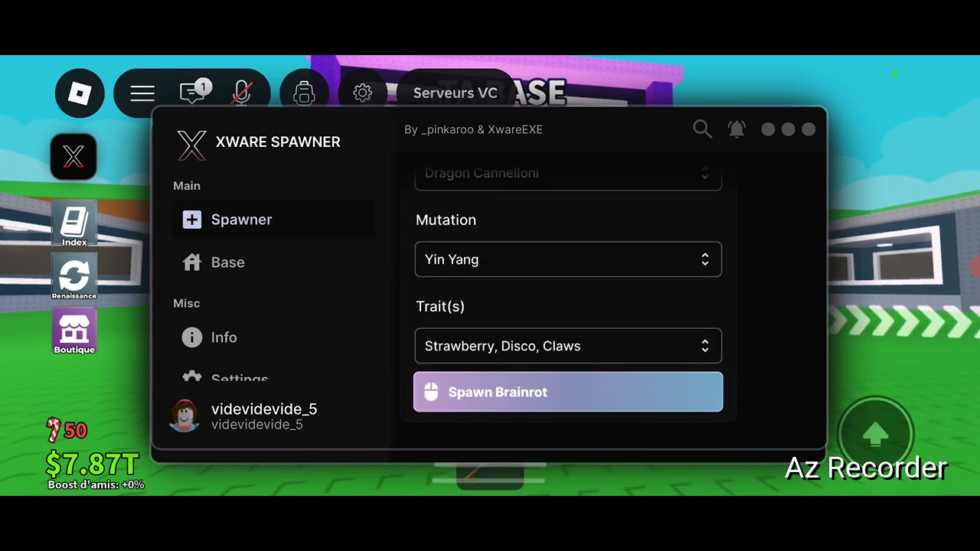This screenshot has height=551, width=980.
Task: Tap the green jump arrow button
Action: [x=875, y=435]
